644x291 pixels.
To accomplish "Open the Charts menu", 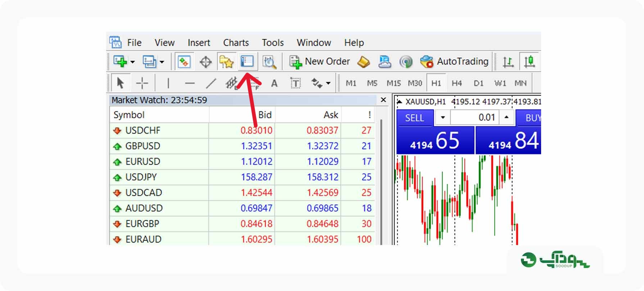I will click(x=236, y=43).
